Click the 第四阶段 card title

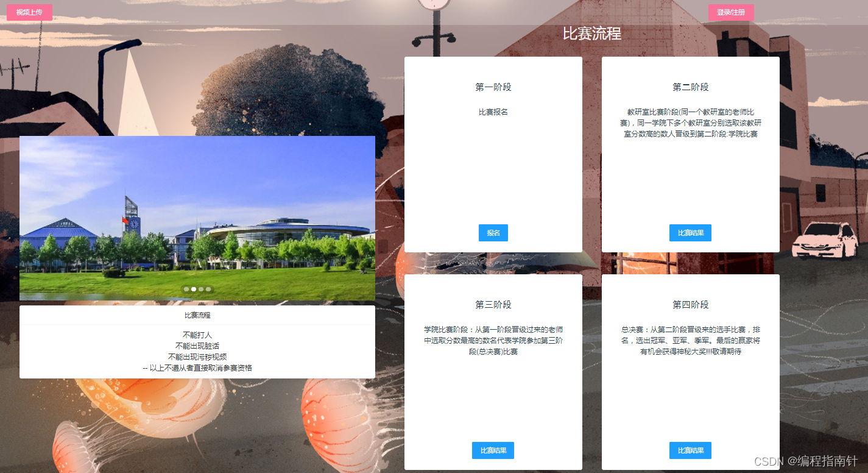(691, 305)
